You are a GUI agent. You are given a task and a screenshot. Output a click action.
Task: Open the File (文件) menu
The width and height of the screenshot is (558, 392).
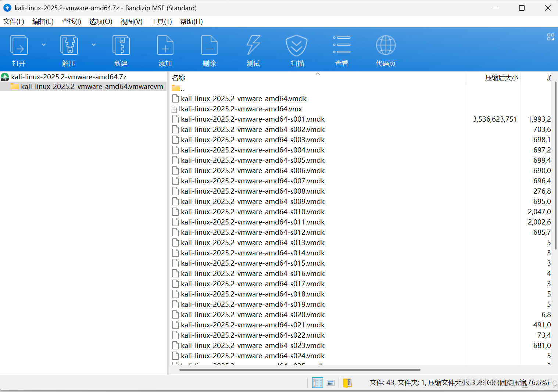(14, 21)
